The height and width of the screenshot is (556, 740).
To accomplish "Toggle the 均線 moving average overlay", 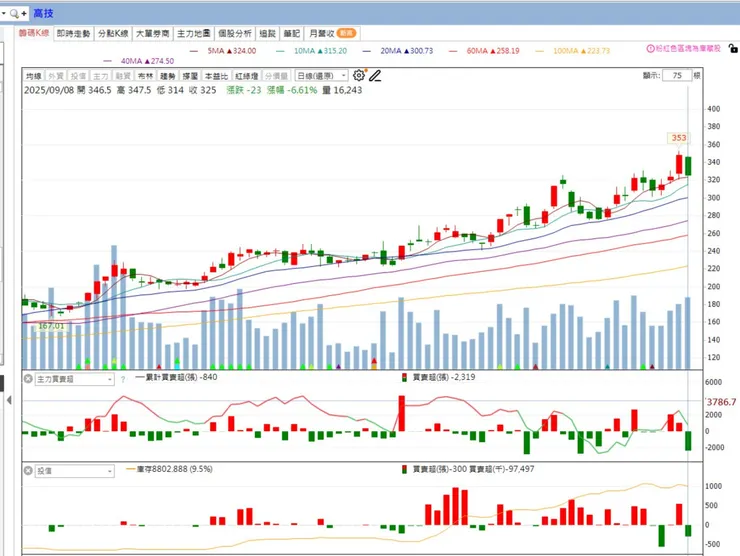I will pyautogui.click(x=34, y=76).
